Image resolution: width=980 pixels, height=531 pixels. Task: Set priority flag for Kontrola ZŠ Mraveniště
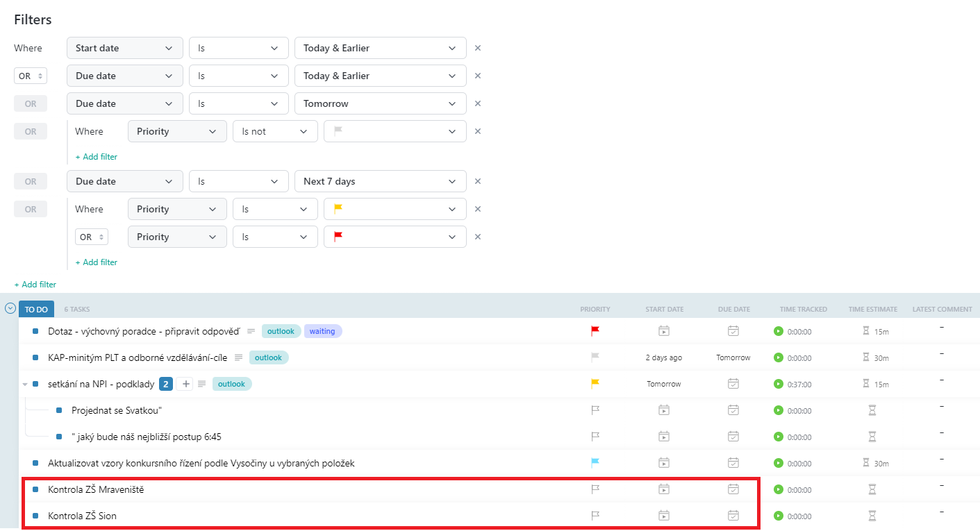(595, 489)
